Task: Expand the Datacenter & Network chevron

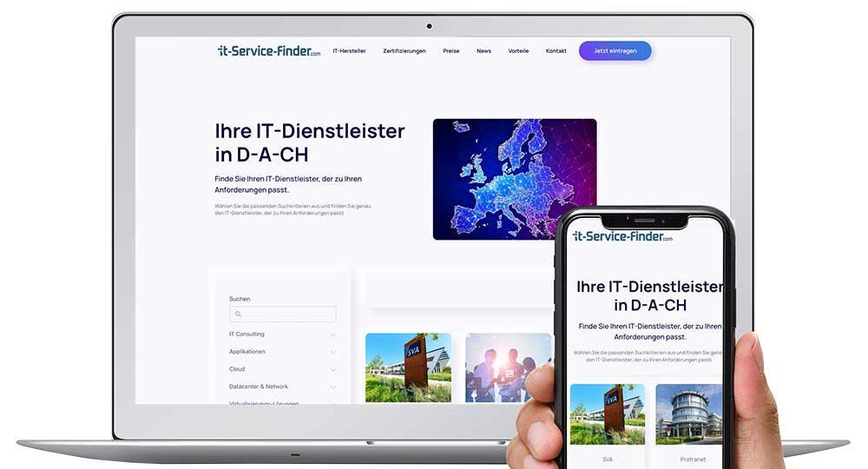Action: (x=333, y=386)
